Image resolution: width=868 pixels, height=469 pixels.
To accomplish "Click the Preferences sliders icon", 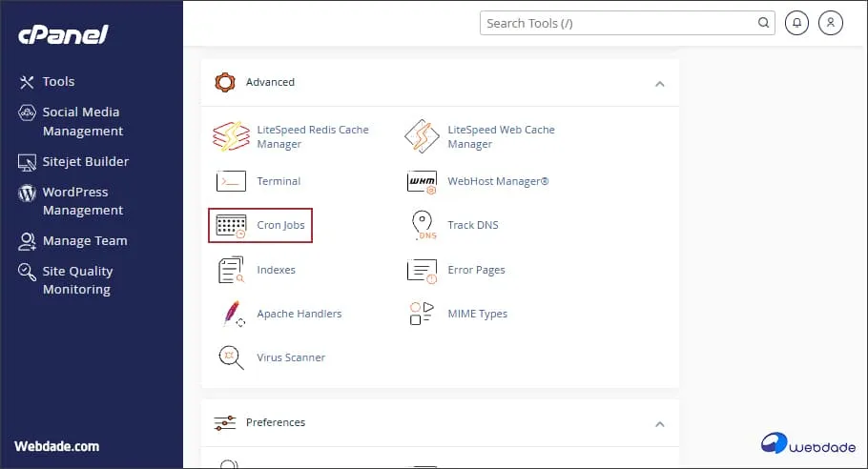I will (225, 423).
